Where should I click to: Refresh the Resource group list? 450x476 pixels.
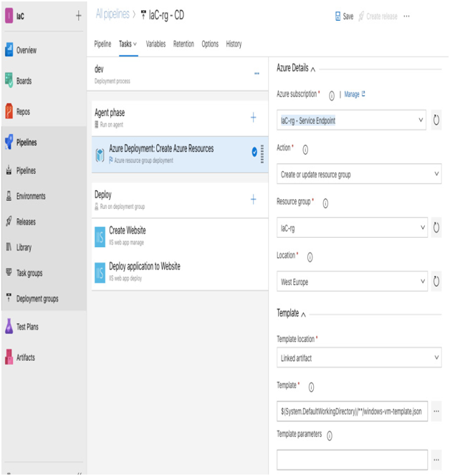coord(436,228)
